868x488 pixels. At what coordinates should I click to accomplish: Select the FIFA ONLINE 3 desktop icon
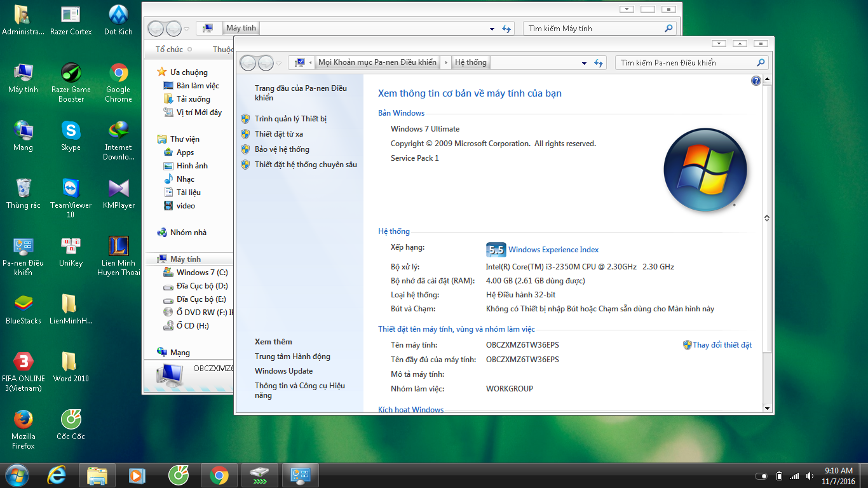(x=24, y=372)
